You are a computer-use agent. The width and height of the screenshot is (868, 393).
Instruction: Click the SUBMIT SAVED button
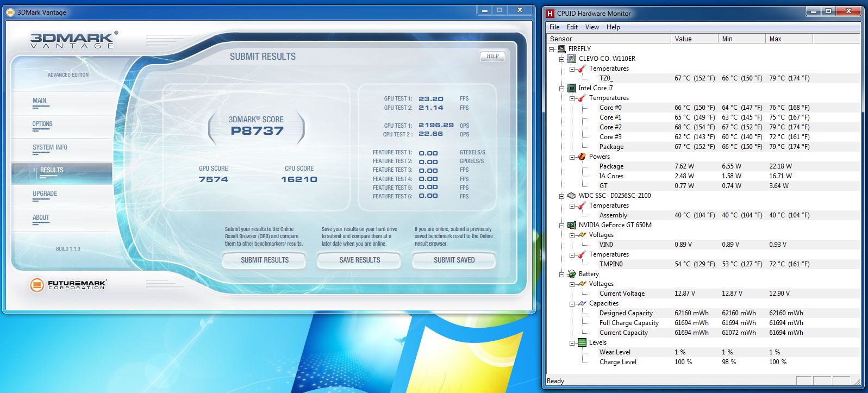pyautogui.click(x=454, y=260)
